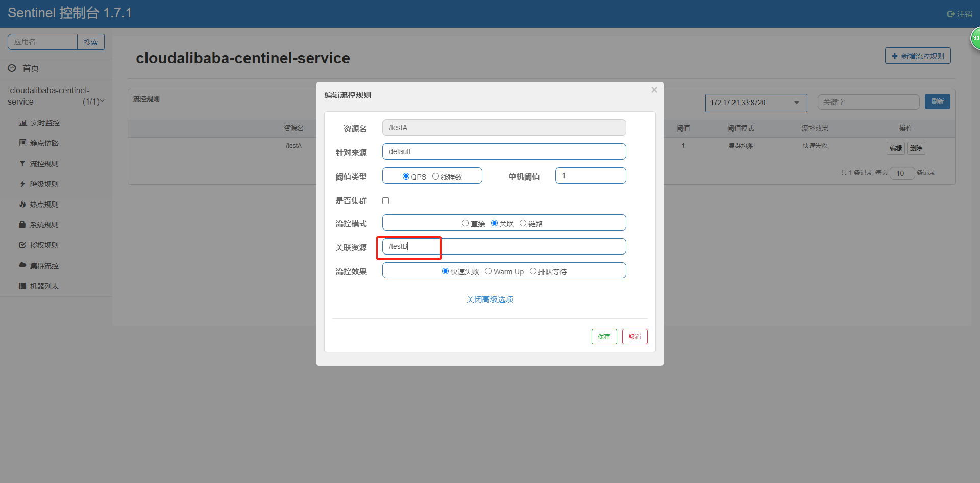This screenshot has width=980, height=483.
Task: Click the 搜索 search button
Action: (x=91, y=42)
